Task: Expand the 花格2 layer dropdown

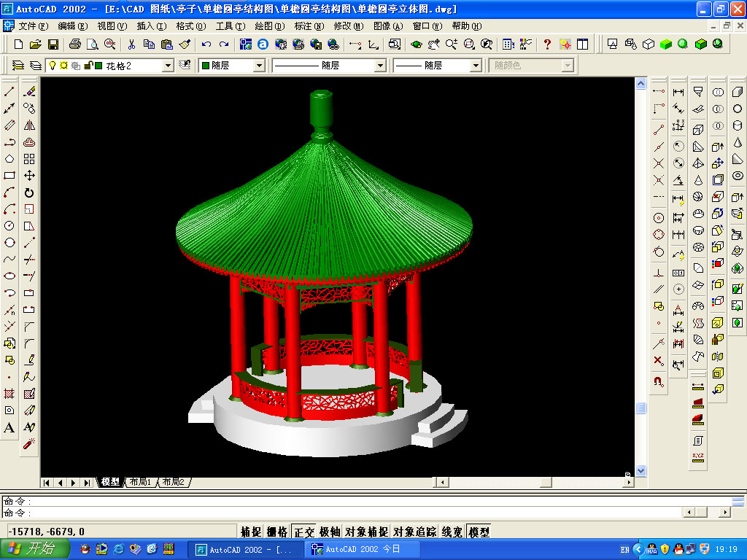Action: point(168,66)
